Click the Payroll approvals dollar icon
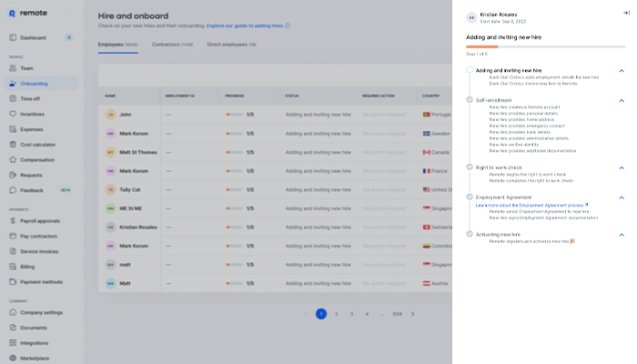637x364 pixels. (13, 220)
